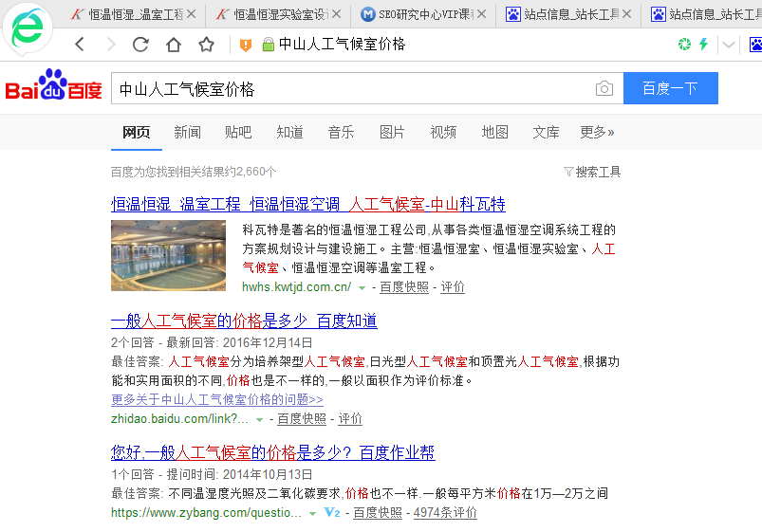Open the 视频 search category
The width and height of the screenshot is (762, 532).
pos(443,132)
